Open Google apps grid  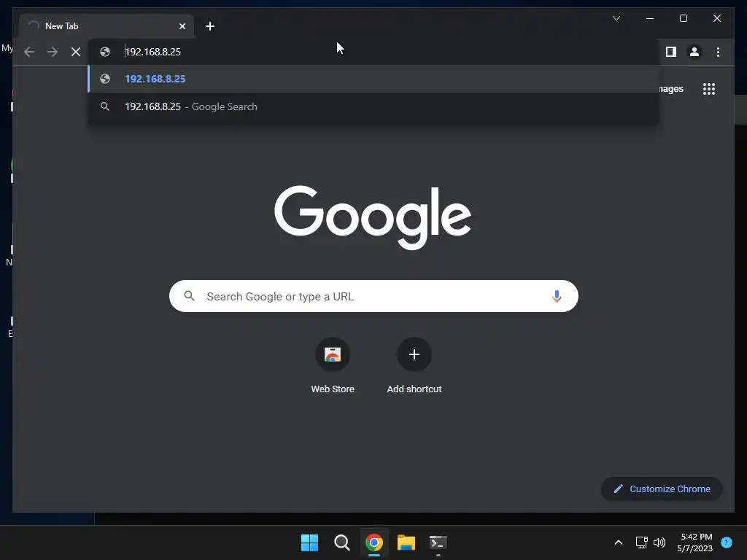(x=709, y=89)
